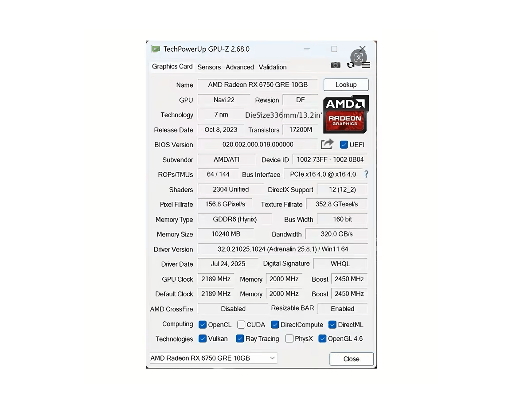Click the Bus Interface question mark
Viewport: 532px width, 399px height.
point(366,174)
